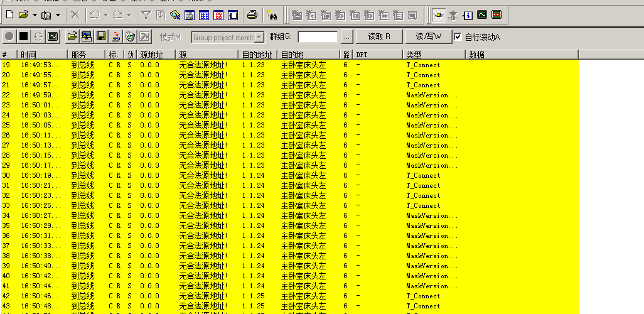Click the ellipsis browse button
This screenshot has width=644, height=314.
click(346, 37)
